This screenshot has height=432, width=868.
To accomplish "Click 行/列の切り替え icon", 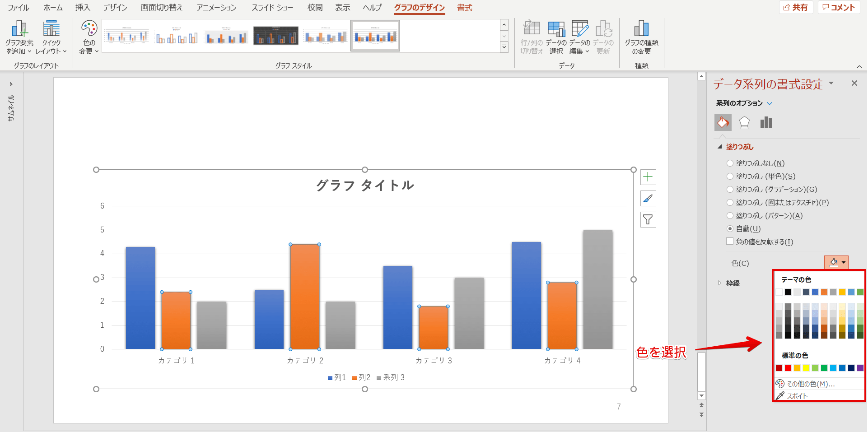I will [532, 28].
